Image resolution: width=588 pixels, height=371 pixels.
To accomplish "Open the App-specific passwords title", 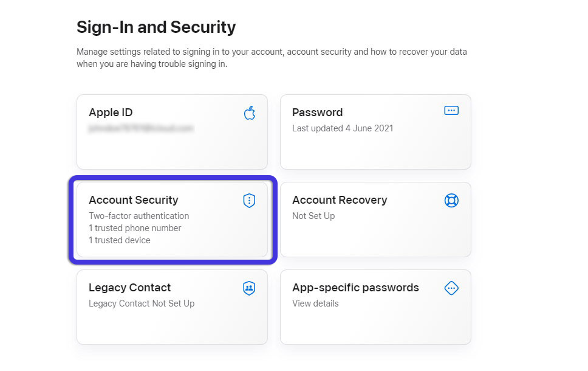I will point(355,288).
